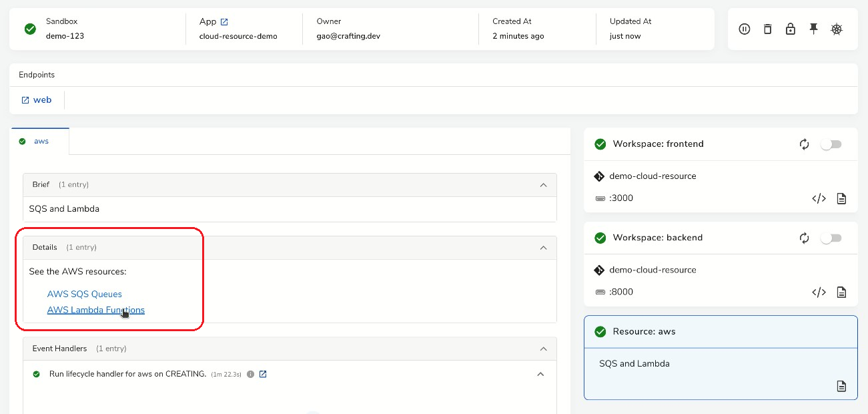868x414 pixels.
Task: Click owner email gao@crafting.dev
Action: click(x=348, y=36)
